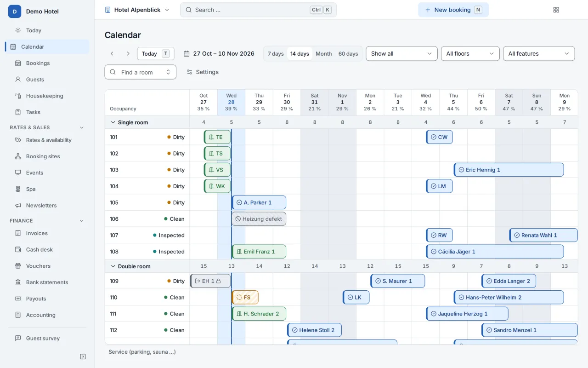Click the Find a room combo box

(140, 72)
